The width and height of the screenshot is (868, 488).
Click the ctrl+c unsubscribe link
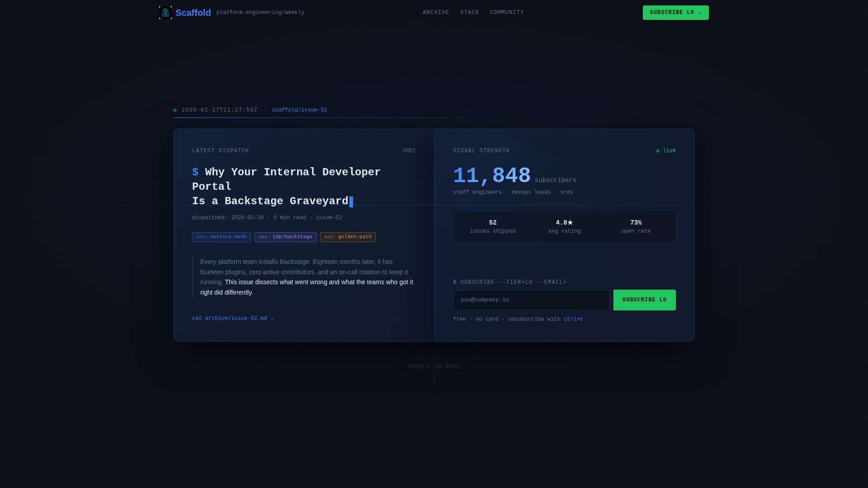tap(573, 319)
